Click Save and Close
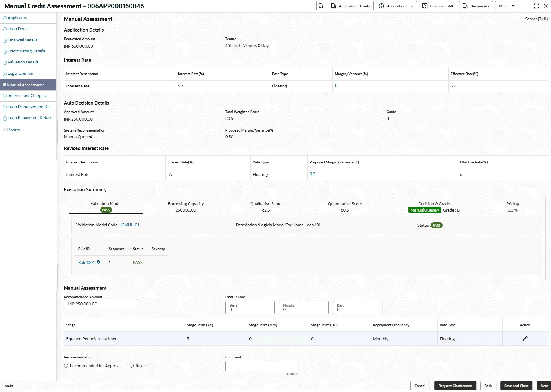Screen dimensions: 551x392 [x=516, y=386]
